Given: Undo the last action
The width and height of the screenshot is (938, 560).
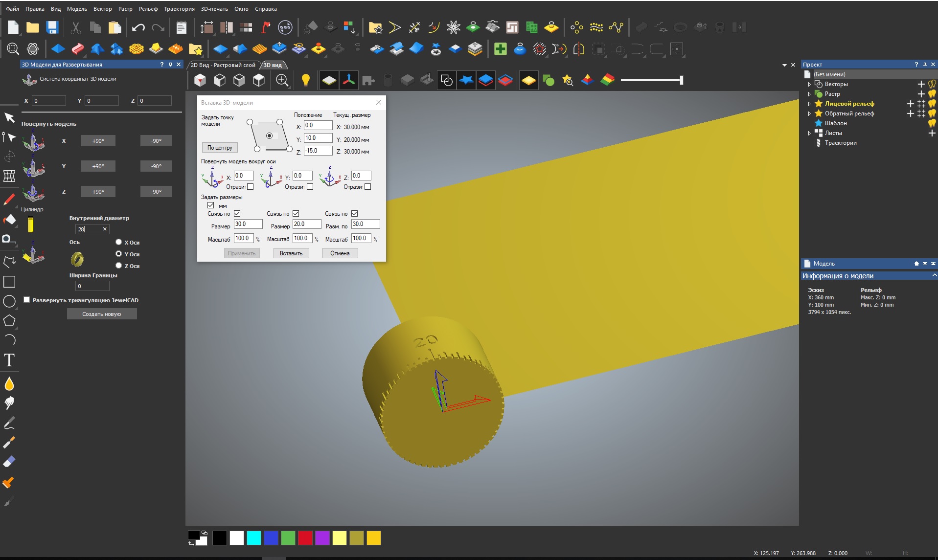Looking at the screenshot, I should pyautogui.click(x=138, y=27).
